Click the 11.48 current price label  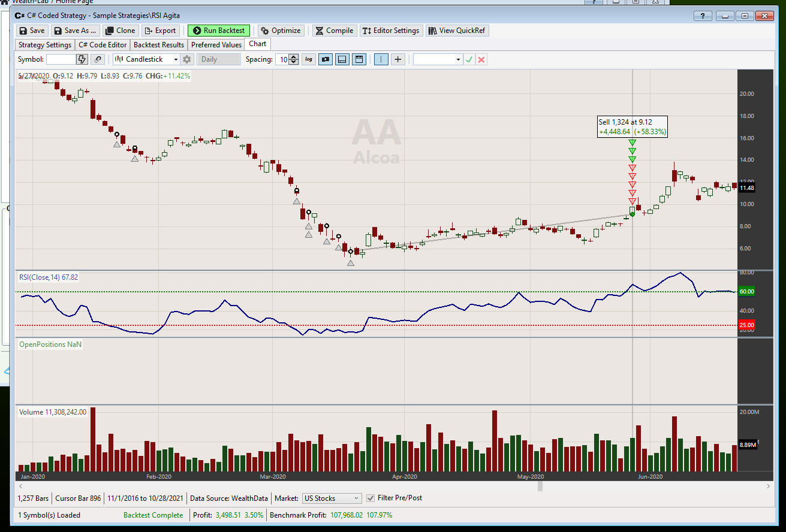point(747,188)
